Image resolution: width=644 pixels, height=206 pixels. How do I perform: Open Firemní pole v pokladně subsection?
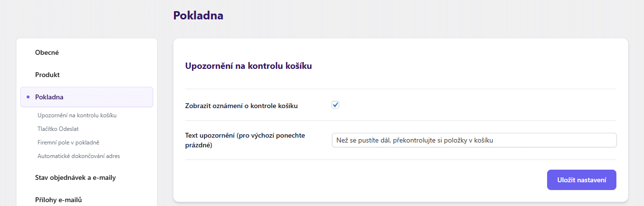click(68, 143)
